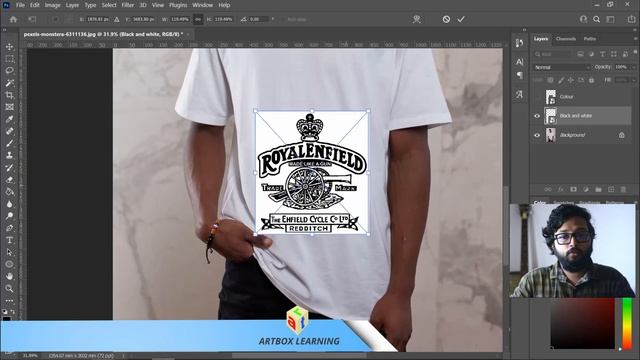This screenshot has width=640, height=360.
Task: Click the Share icon at top right
Action: tap(631, 19)
